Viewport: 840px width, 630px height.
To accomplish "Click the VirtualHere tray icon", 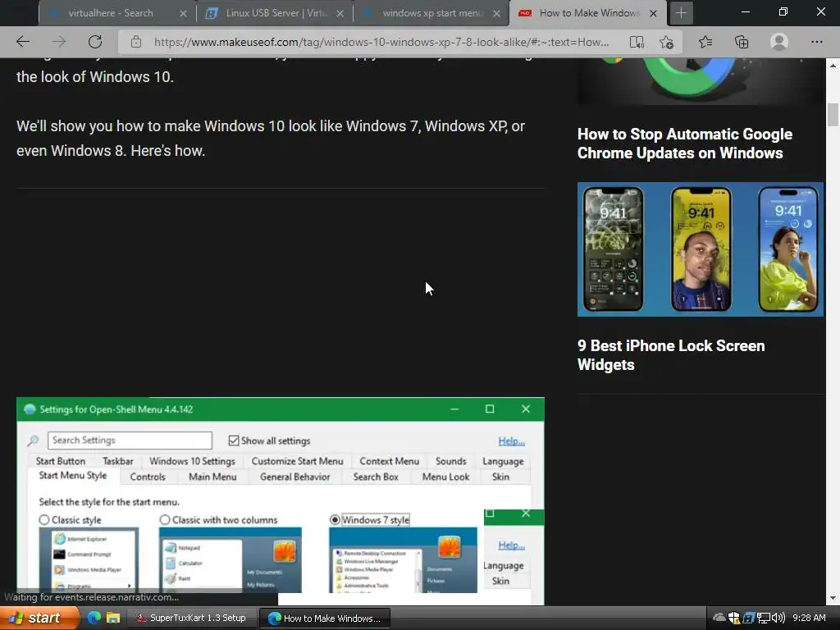I will (748, 619).
